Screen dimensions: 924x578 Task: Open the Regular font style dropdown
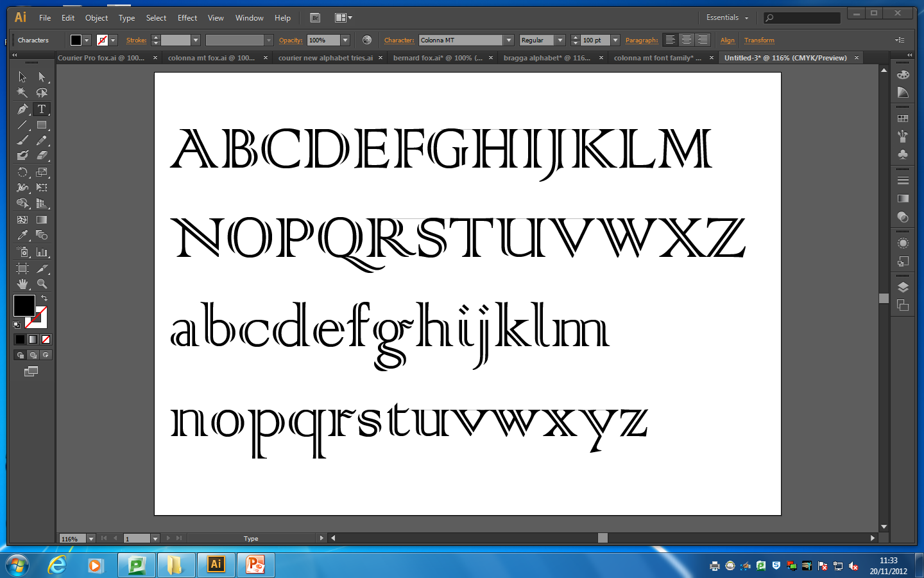(x=559, y=40)
